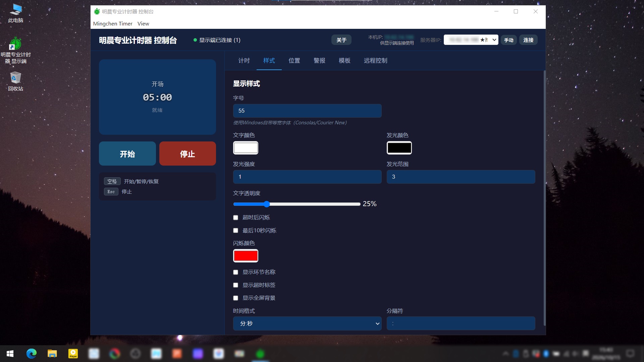This screenshot has height=362, width=644.
Task: Click the 发光范围 input field
Action: point(461,177)
